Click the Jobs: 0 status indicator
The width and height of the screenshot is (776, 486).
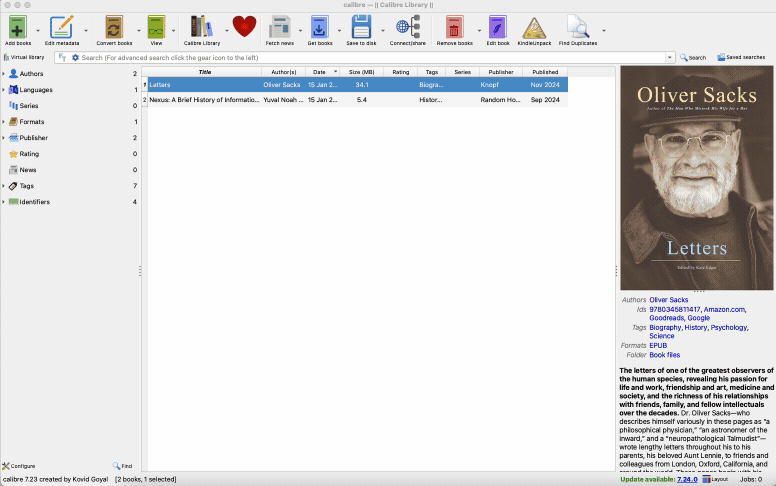pos(751,479)
